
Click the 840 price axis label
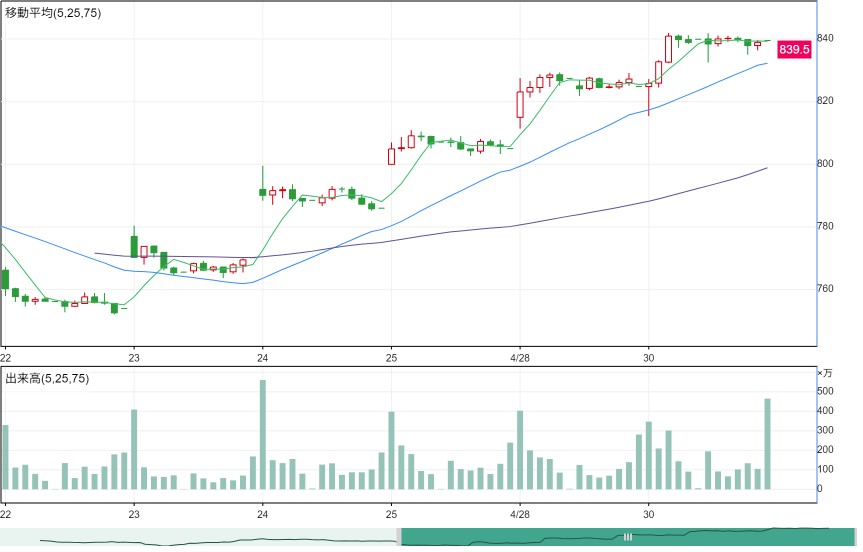826,38
